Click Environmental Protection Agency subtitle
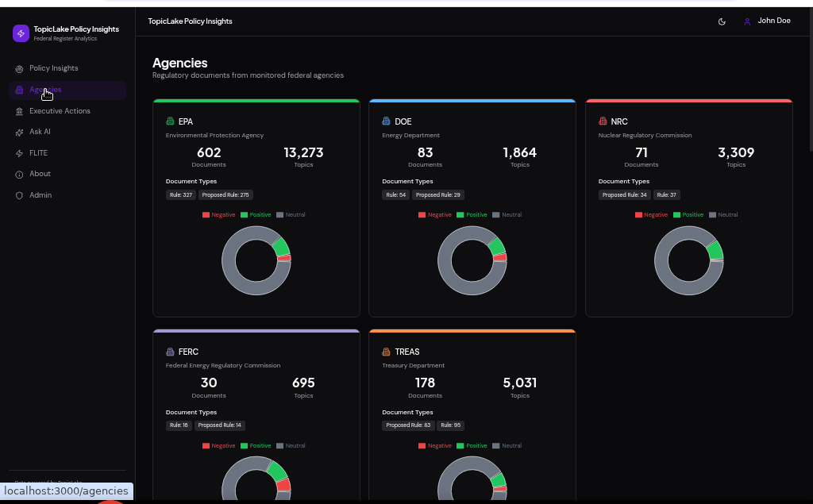Screen dimensions: 813x504 (214, 136)
